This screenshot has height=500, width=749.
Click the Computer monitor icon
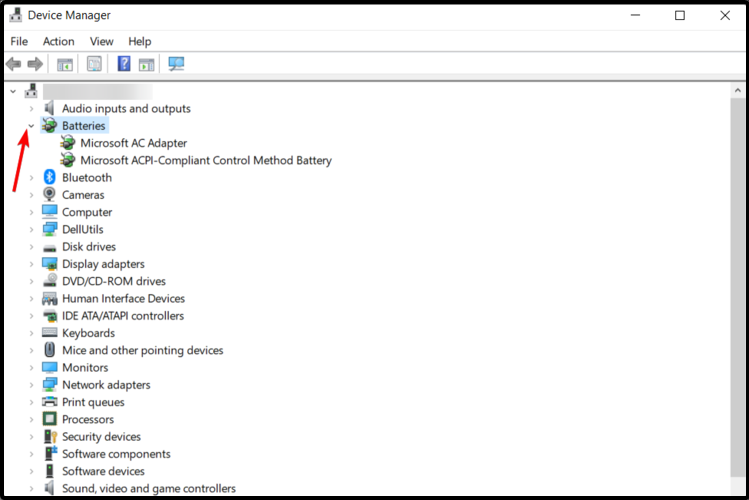pyautogui.click(x=50, y=212)
